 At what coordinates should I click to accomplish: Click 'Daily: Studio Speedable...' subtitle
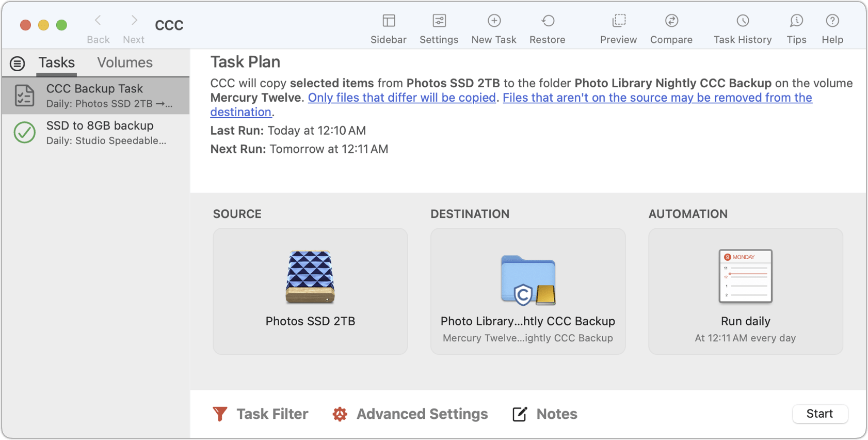pos(106,141)
